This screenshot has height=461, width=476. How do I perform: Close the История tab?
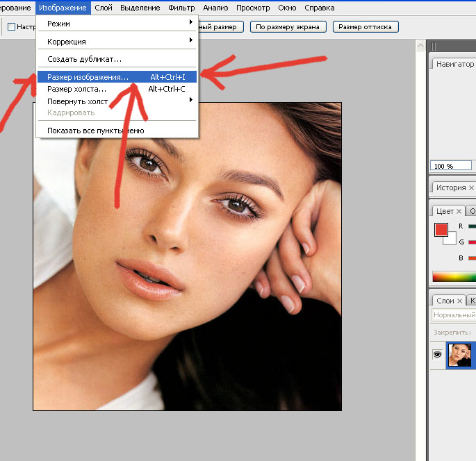coord(471,188)
